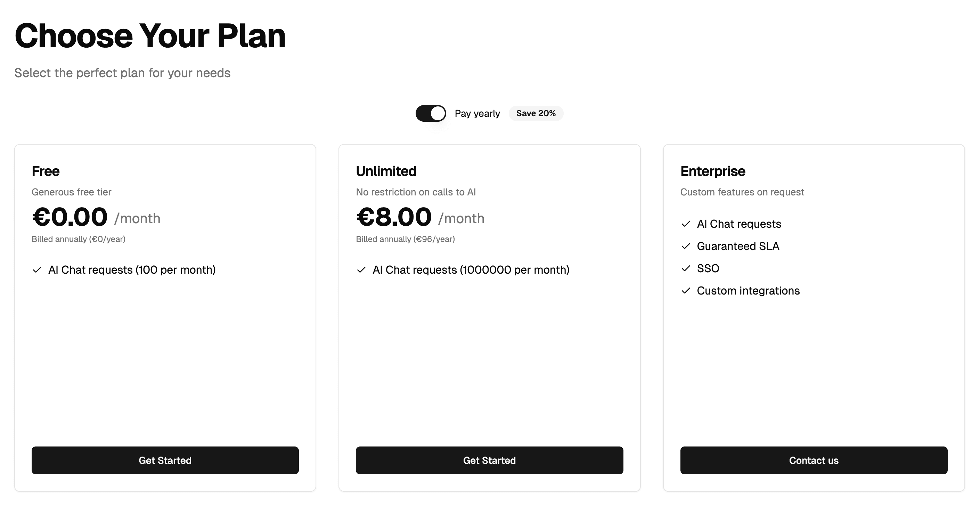Click the checkmark beside Guaranteed SLA
This screenshot has width=980, height=507.
pyautogui.click(x=686, y=246)
